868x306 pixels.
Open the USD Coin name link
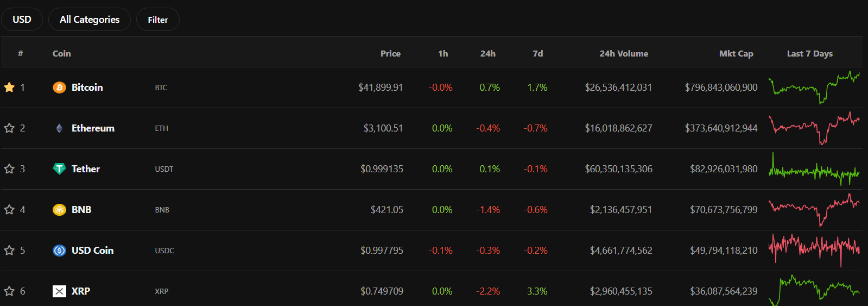[92, 251]
